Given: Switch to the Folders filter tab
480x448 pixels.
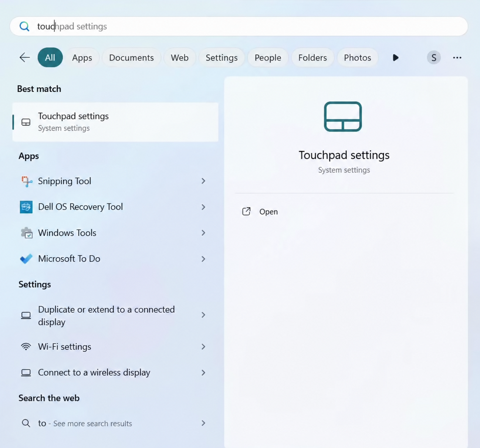Looking at the screenshot, I should coord(312,58).
